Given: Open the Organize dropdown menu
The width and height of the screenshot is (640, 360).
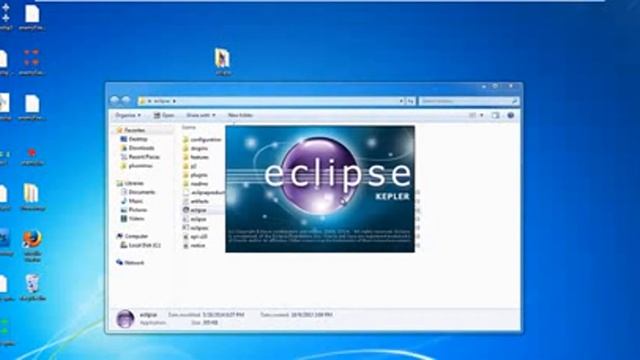Looking at the screenshot, I should [x=128, y=116].
